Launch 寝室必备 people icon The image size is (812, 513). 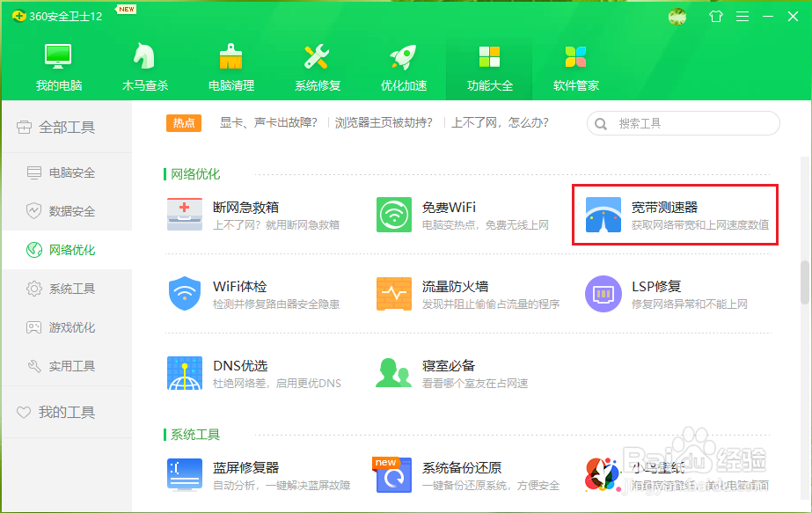[x=393, y=372]
